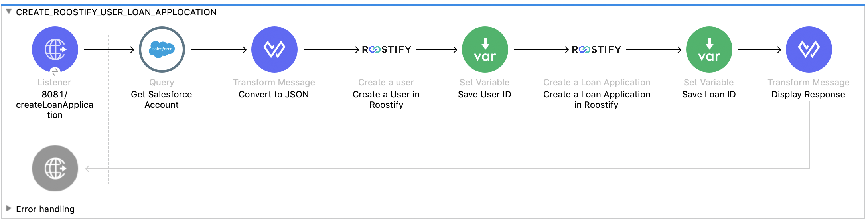Click the Salesforce Query connector icon
Image resolution: width=868 pixels, height=221 pixels.
pyautogui.click(x=162, y=49)
